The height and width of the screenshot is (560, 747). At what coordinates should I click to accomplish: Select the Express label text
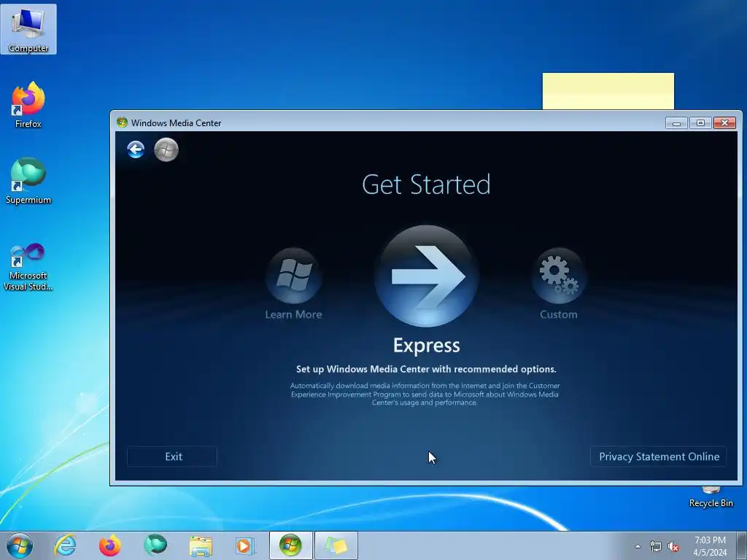pos(426,345)
